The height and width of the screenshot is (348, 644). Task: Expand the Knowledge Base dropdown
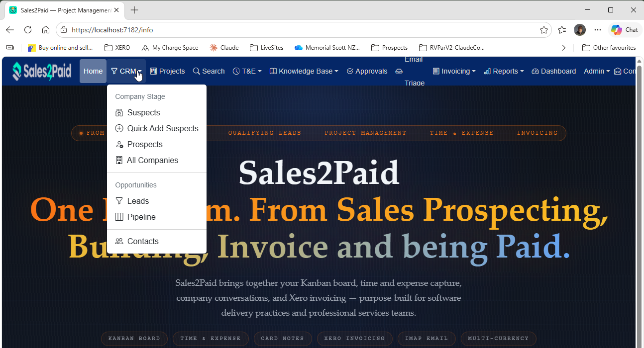click(x=304, y=71)
